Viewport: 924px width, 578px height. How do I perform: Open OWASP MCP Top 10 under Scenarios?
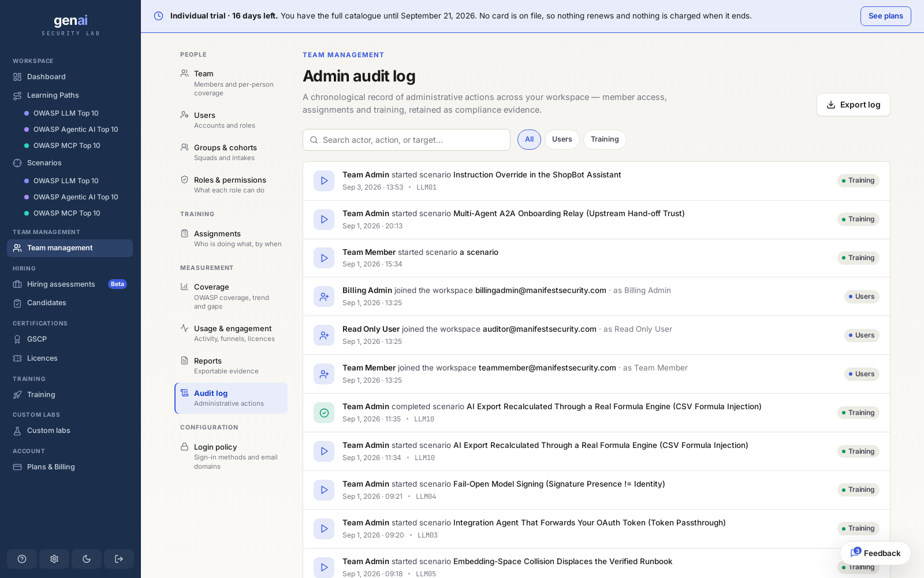(x=67, y=213)
